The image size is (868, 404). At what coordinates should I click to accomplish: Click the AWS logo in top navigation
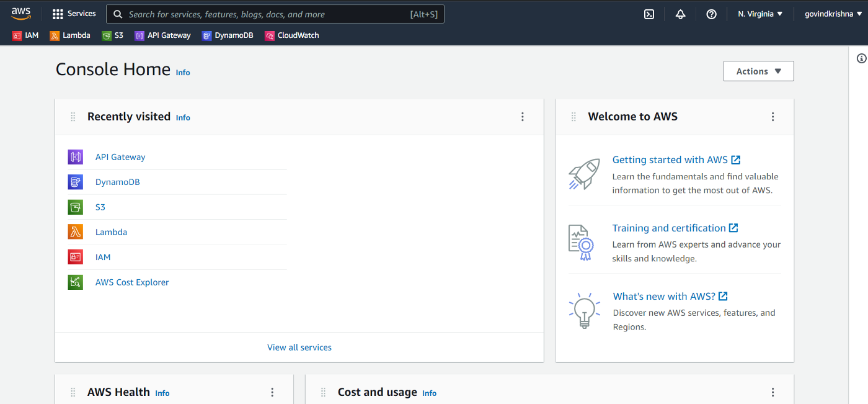pos(20,13)
